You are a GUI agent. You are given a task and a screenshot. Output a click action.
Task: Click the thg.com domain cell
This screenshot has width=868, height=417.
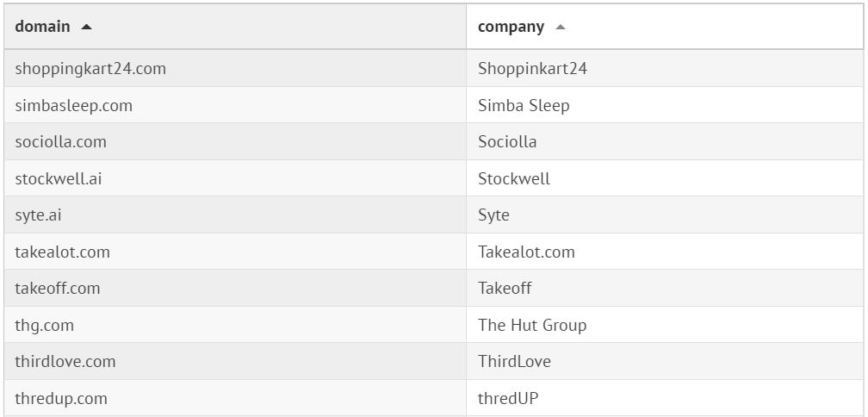45,326
